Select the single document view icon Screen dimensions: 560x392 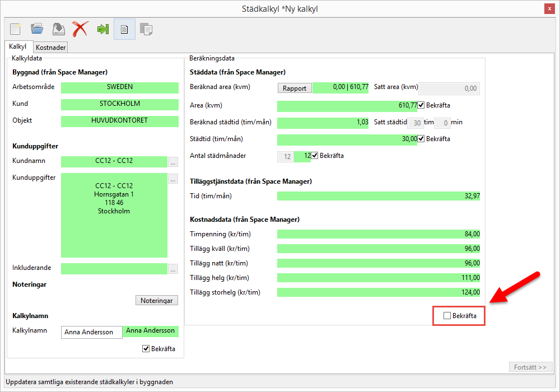pyautogui.click(x=124, y=29)
